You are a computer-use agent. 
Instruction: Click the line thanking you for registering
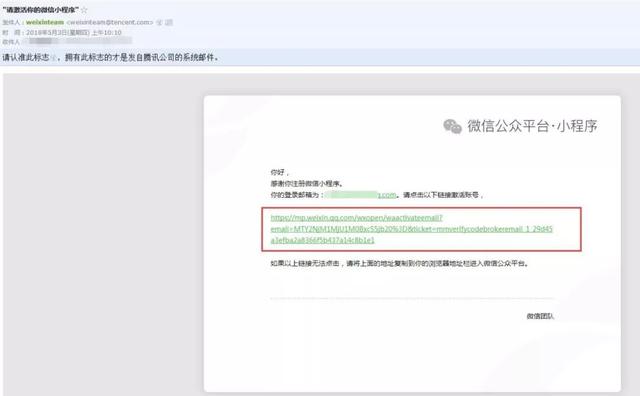[x=307, y=184]
